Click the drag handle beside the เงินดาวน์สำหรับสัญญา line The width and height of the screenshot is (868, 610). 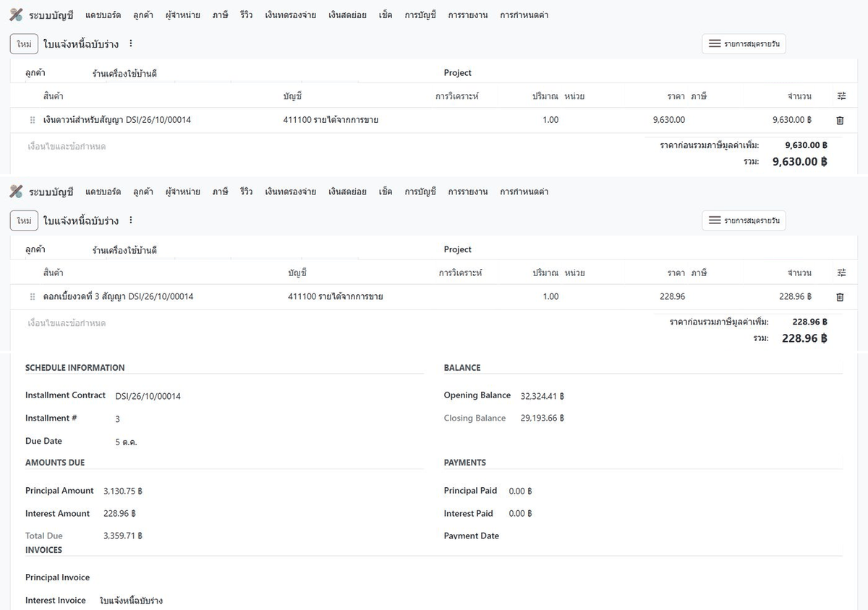tap(33, 120)
